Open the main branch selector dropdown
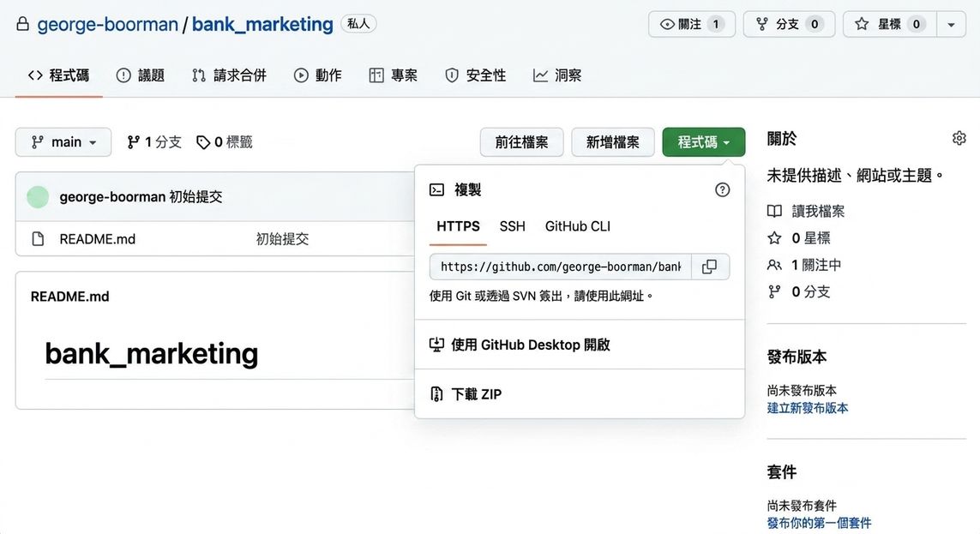This screenshot has height=534, width=980. pyautogui.click(x=63, y=142)
